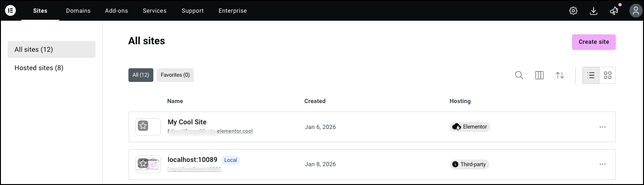The image size is (644, 185).
Task: Open the announcements megaphone icon
Action: point(614,11)
